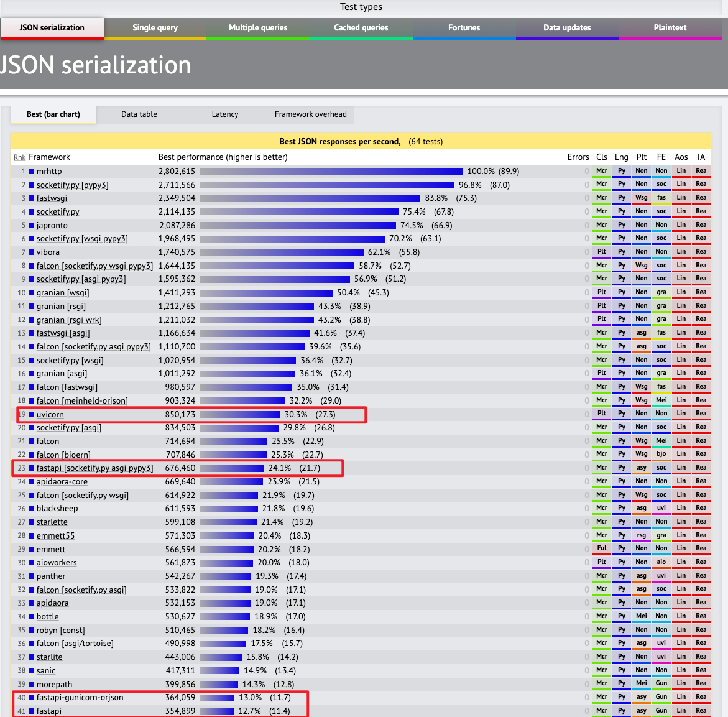
Task: Click blue color square beside uvicorn
Action: click(32, 414)
